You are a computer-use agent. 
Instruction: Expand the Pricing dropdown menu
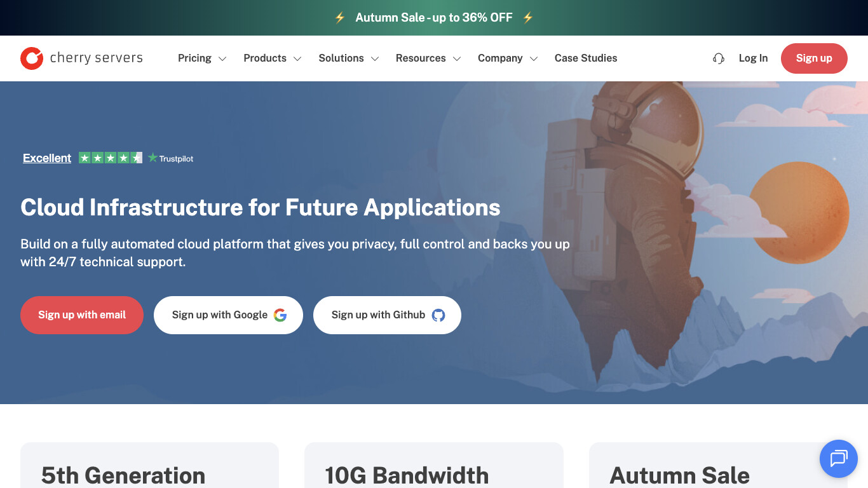[x=201, y=58]
